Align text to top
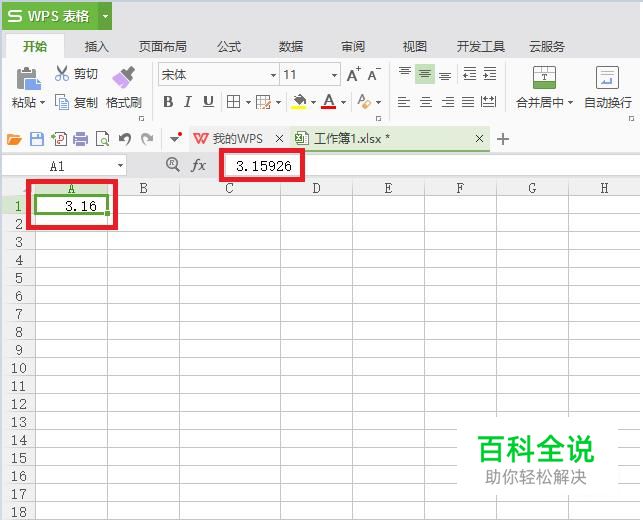Image resolution: width=643 pixels, height=520 pixels. coord(405,74)
